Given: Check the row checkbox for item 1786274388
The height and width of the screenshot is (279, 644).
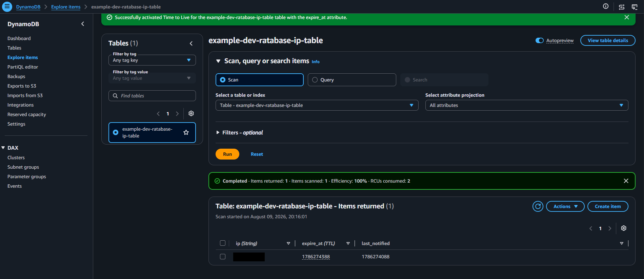Looking at the screenshot, I should click(x=223, y=257).
